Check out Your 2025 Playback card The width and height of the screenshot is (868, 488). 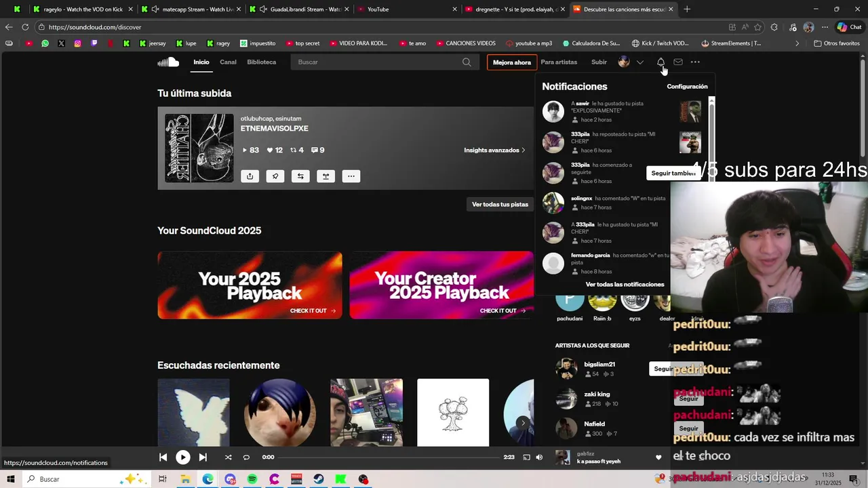pyautogui.click(x=250, y=285)
